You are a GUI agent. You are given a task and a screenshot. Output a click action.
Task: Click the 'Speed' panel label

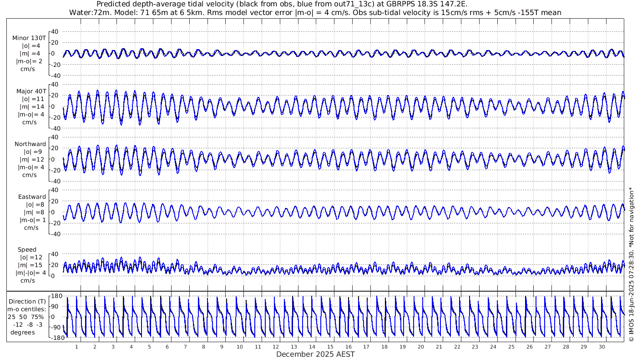click(x=27, y=250)
